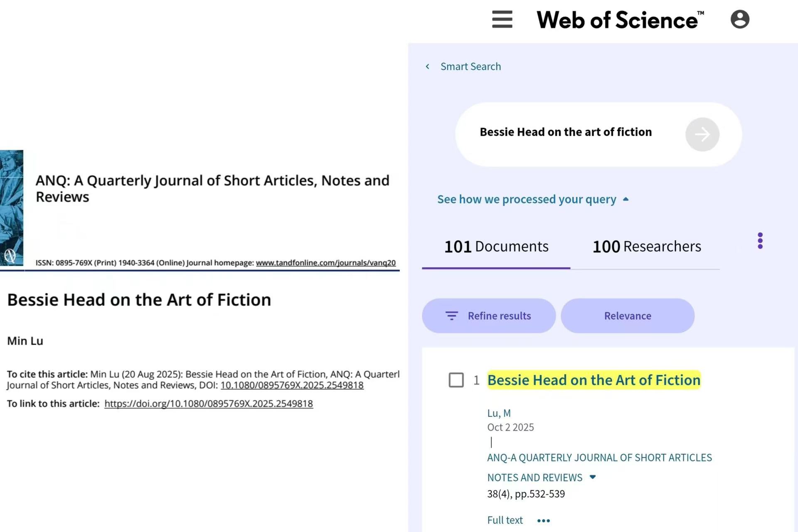Open the Full text link
The width and height of the screenshot is (798, 532).
pyautogui.click(x=505, y=520)
